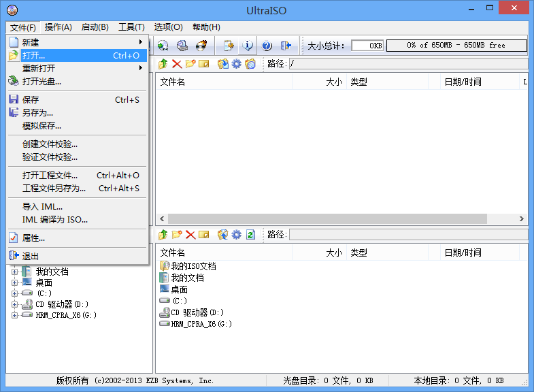The image size is (534, 392).
Task: Click the local pane path field
Action: pyautogui.click(x=409, y=235)
